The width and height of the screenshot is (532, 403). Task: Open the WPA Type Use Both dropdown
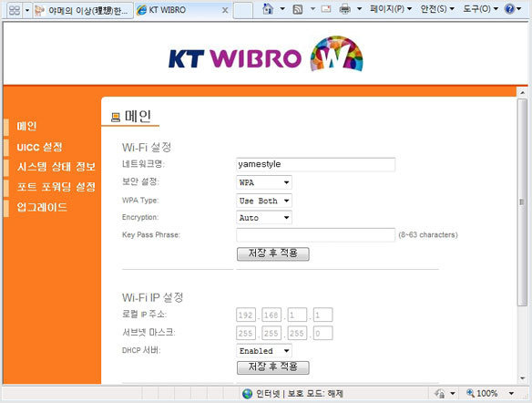click(263, 201)
